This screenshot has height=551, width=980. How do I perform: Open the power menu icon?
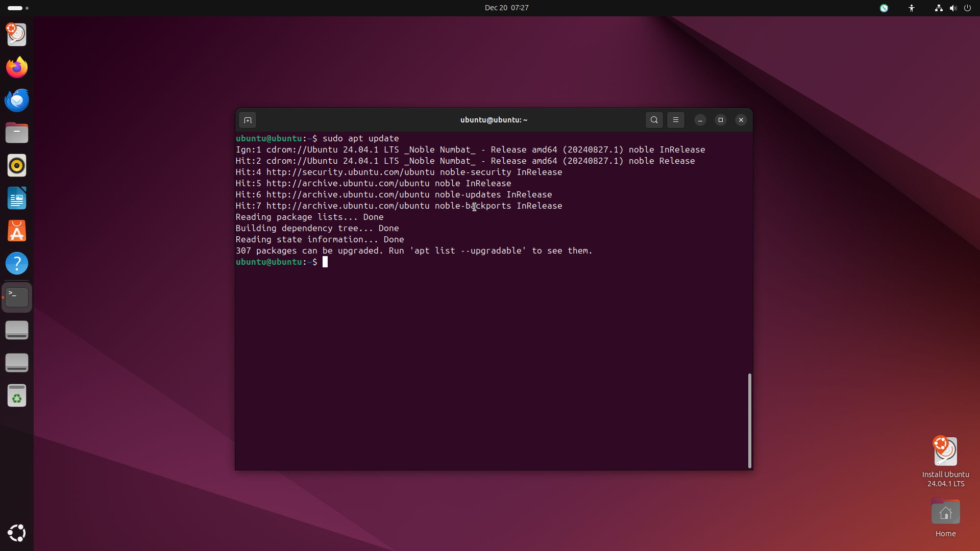click(x=967, y=8)
